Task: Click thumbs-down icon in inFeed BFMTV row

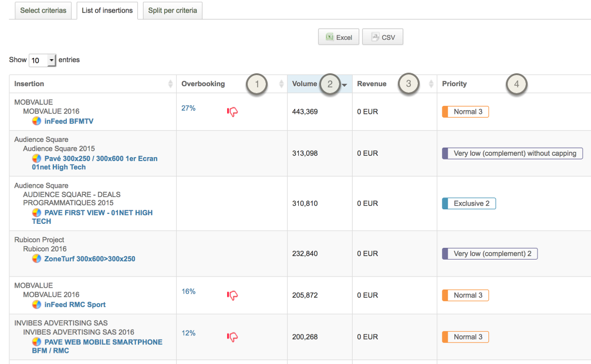Action: (x=232, y=112)
